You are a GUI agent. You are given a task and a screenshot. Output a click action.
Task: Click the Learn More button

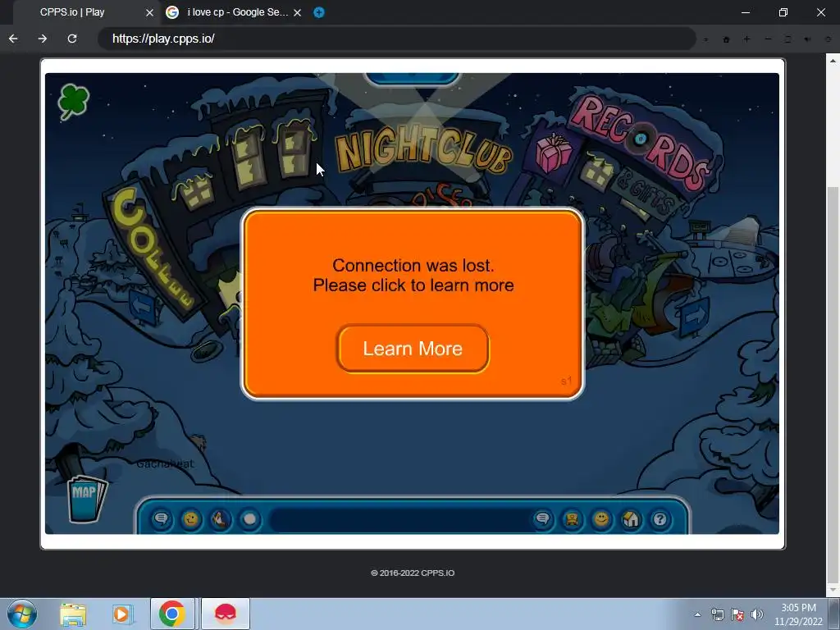(x=413, y=348)
